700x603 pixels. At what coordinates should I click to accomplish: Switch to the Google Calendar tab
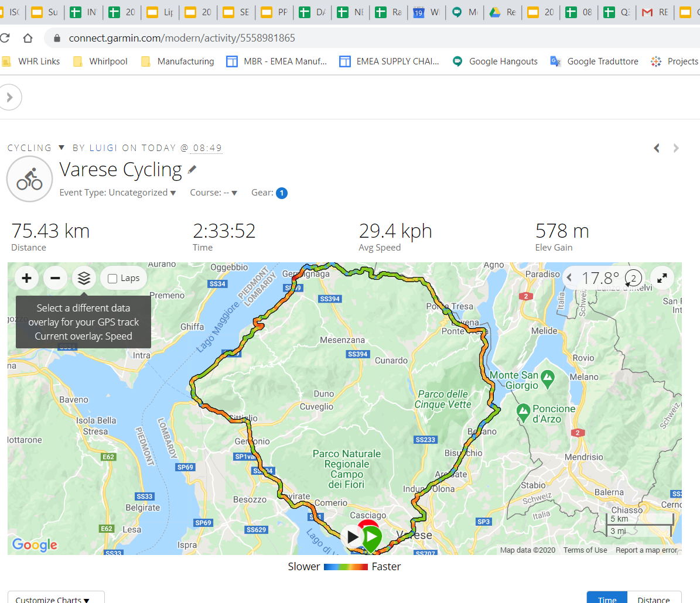click(x=426, y=12)
